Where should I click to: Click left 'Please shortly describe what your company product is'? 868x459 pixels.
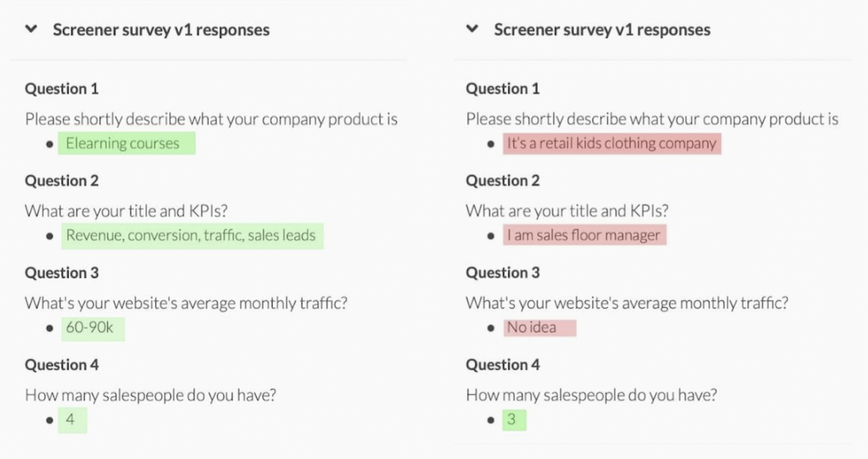(x=212, y=119)
